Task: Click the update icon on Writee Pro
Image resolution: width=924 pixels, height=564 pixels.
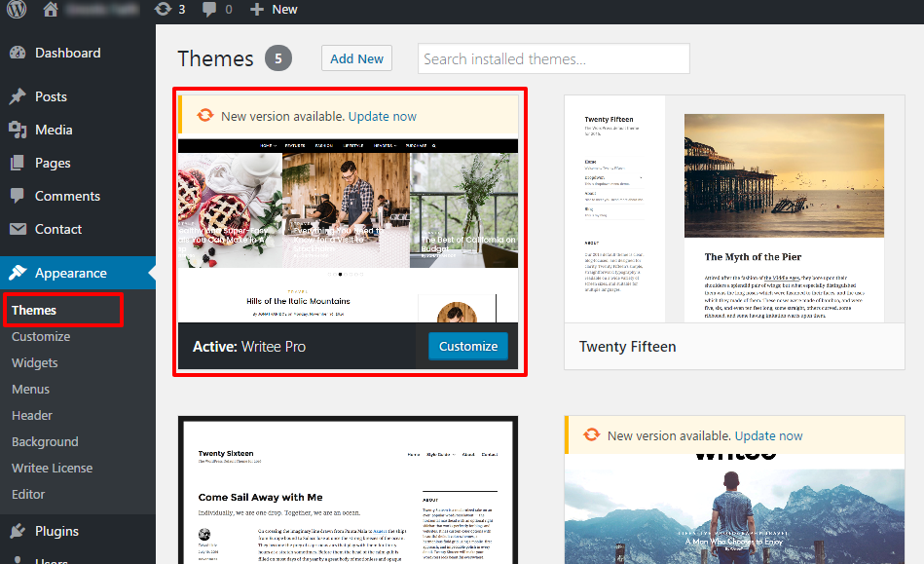Action: (x=205, y=116)
